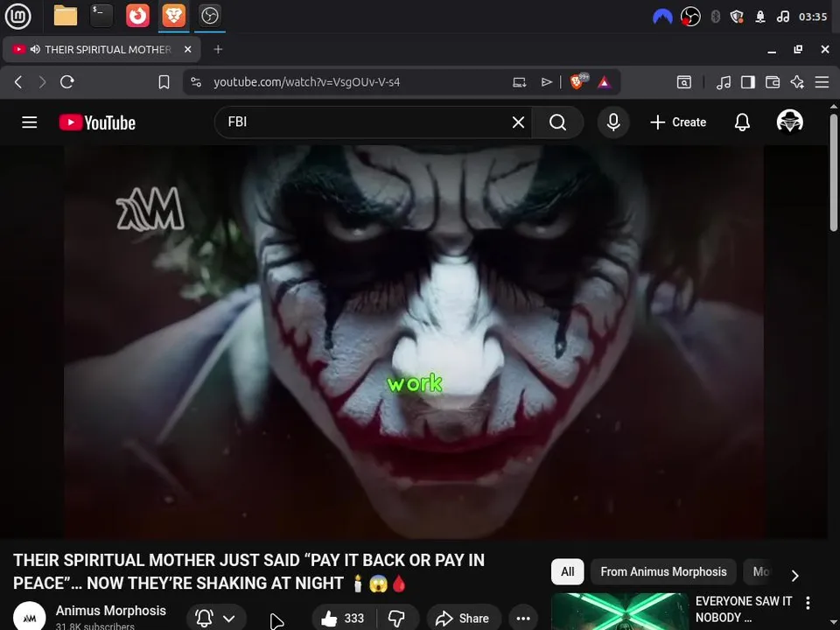Share this video
The height and width of the screenshot is (630, 840).
pyautogui.click(x=464, y=619)
